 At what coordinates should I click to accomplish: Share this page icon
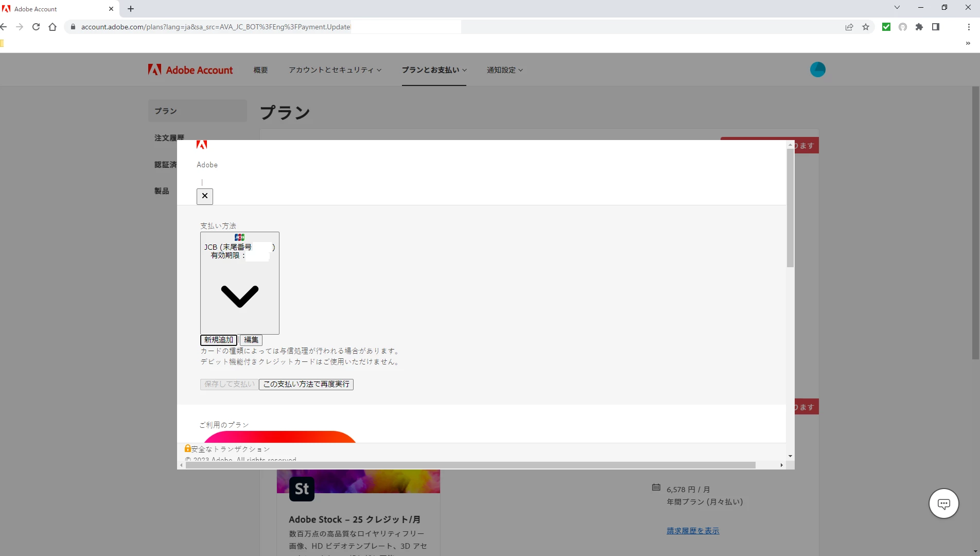pyautogui.click(x=849, y=27)
